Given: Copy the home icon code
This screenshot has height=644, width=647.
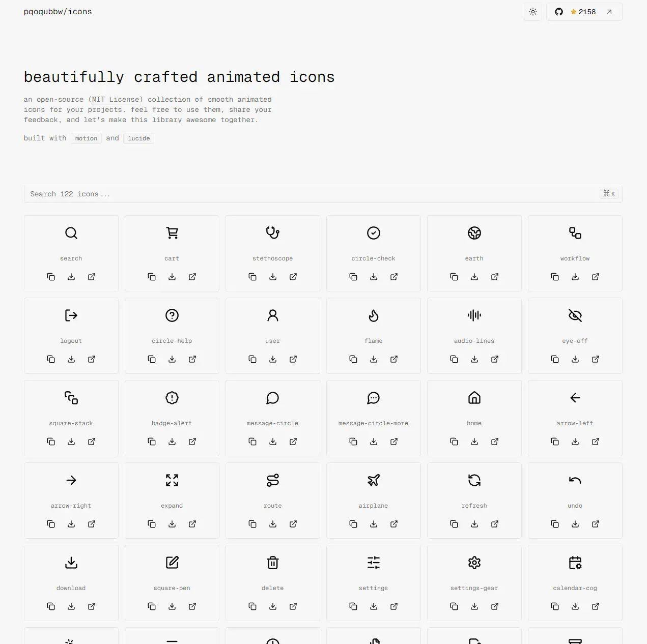Looking at the screenshot, I should [x=454, y=442].
